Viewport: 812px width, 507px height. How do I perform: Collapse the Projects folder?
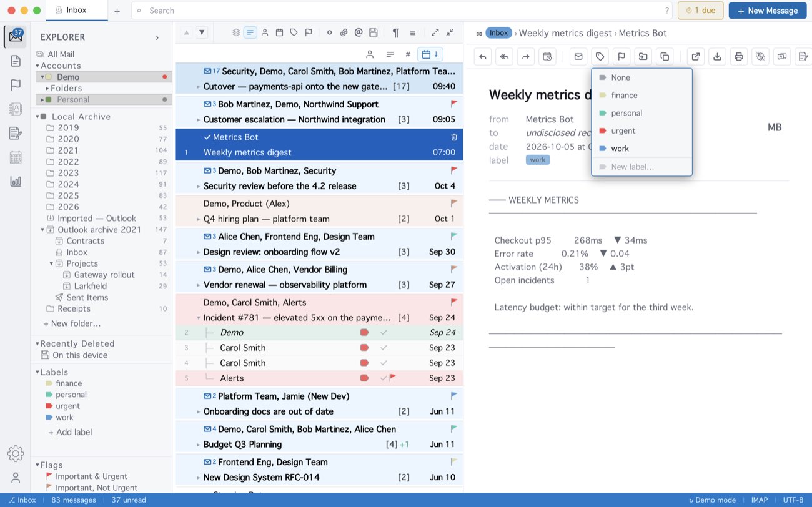[51, 263]
